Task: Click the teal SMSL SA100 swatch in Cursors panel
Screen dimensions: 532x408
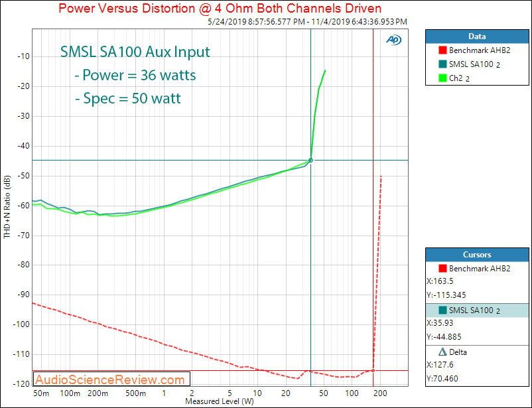Action: (442, 310)
